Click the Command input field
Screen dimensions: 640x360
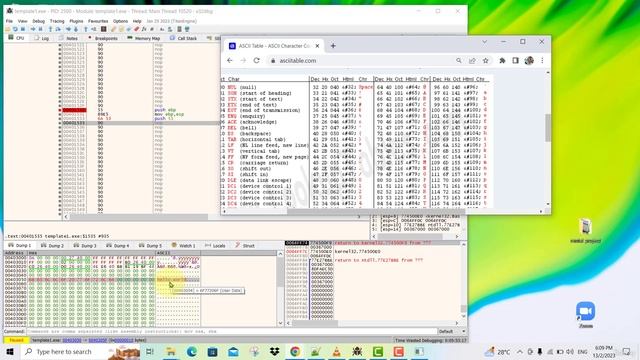click(x=232, y=331)
